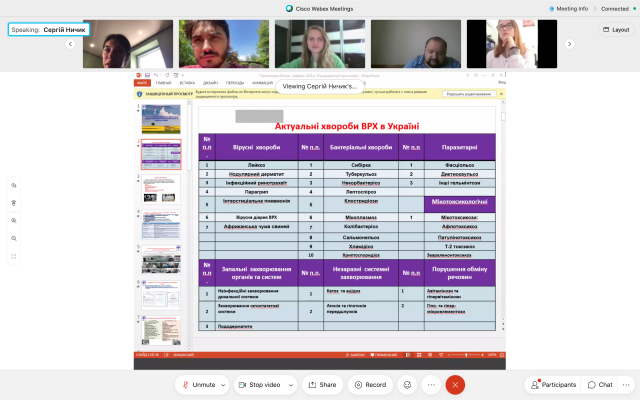Zoom out on shared content
The image size is (640, 400).
13,238
